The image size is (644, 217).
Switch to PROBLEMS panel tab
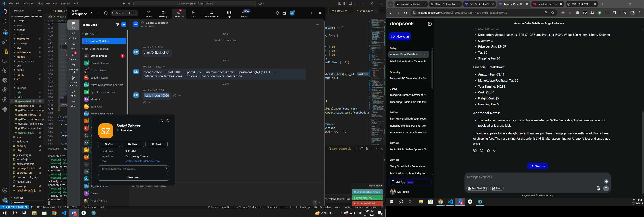pos(54,149)
